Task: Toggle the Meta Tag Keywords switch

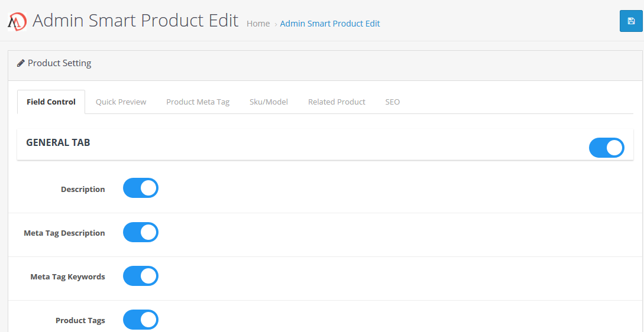Action: click(x=141, y=276)
